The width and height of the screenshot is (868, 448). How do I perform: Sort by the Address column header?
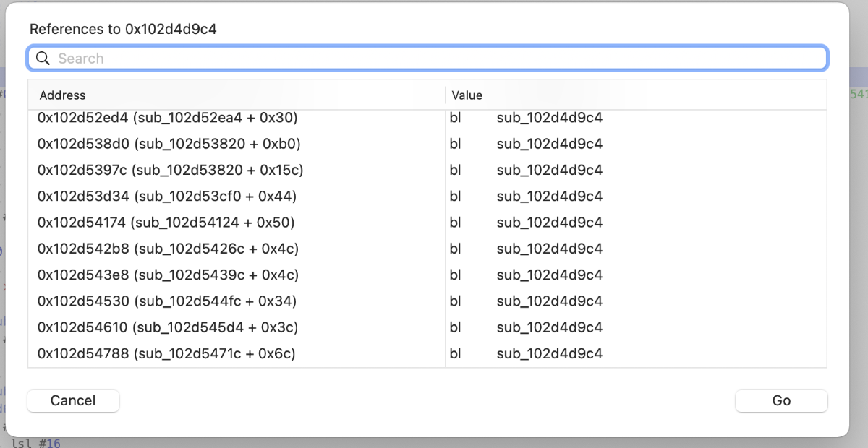62,95
